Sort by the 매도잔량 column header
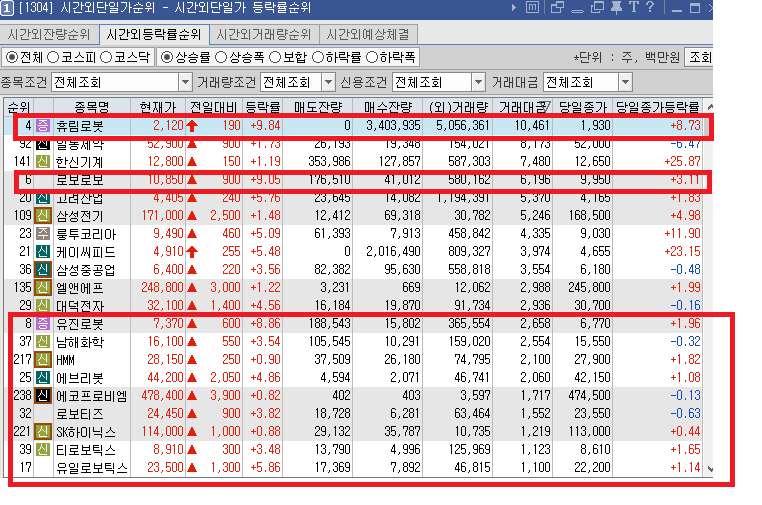 coord(318,106)
